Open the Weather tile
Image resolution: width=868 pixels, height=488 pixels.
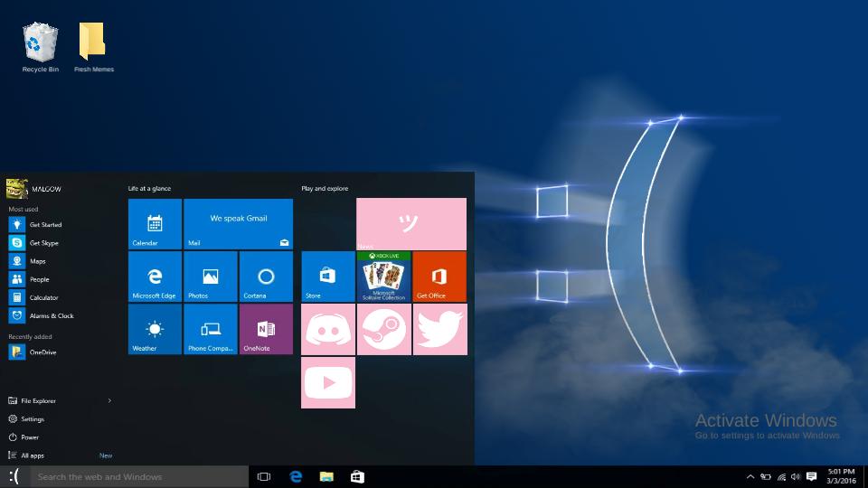pyautogui.click(x=155, y=329)
